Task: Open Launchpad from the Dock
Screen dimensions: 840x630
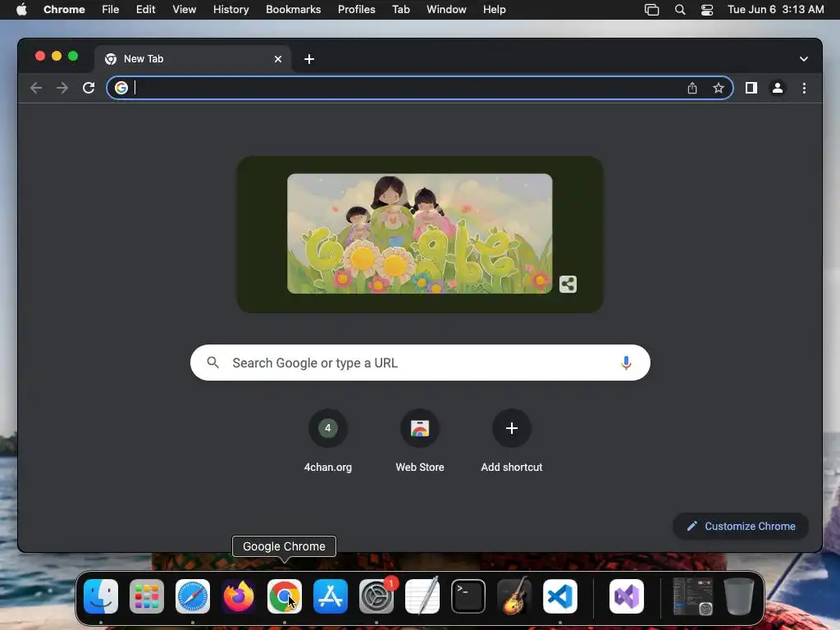Action: tap(147, 596)
